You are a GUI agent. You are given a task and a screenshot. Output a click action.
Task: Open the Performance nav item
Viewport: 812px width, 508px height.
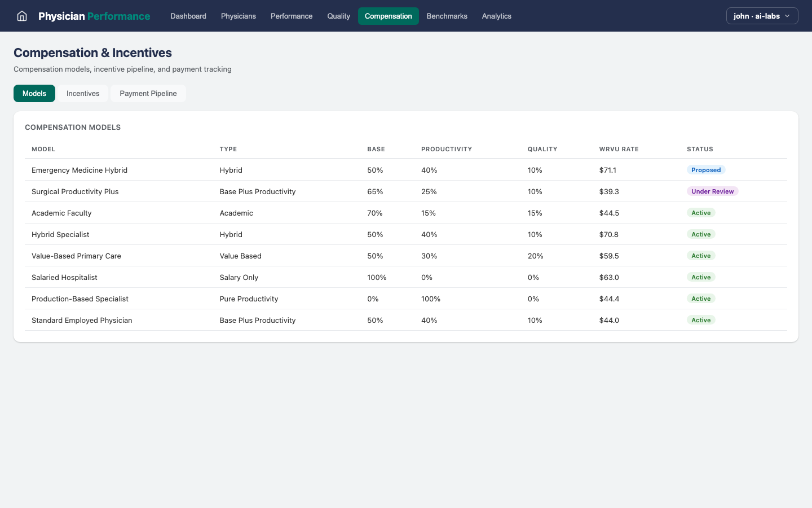click(x=292, y=16)
